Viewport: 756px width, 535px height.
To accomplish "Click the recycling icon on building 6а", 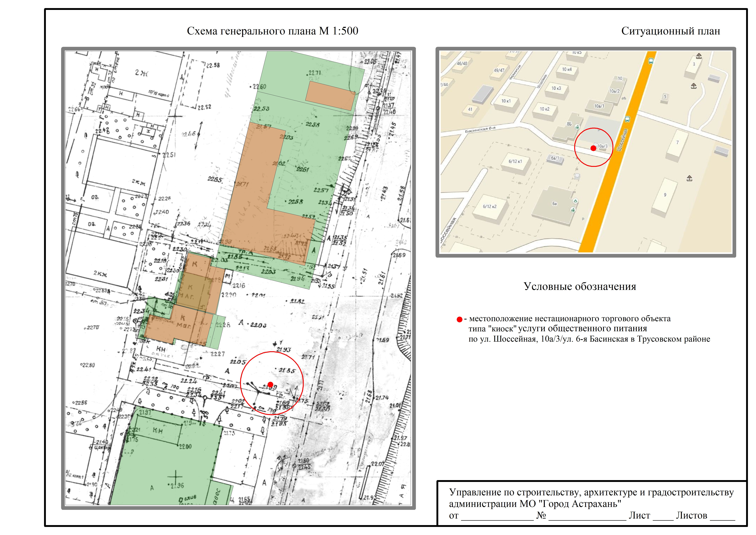I will pyautogui.click(x=576, y=201).
